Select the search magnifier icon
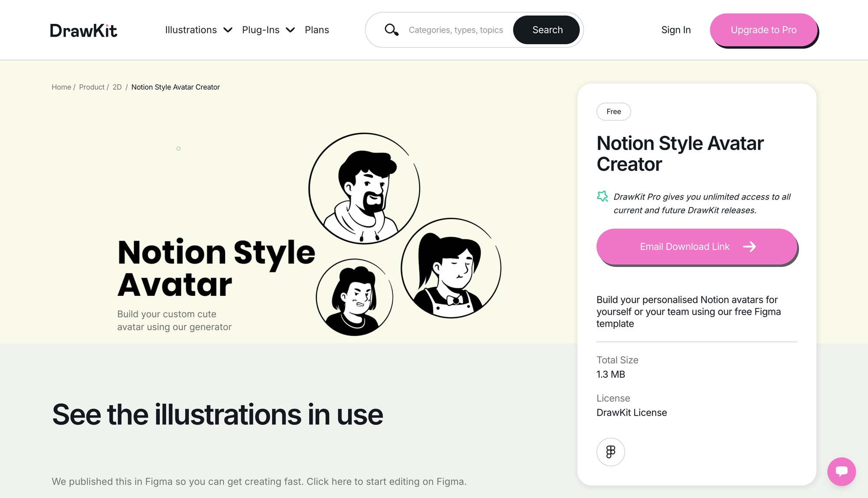Image resolution: width=868 pixels, height=498 pixels. click(x=391, y=30)
